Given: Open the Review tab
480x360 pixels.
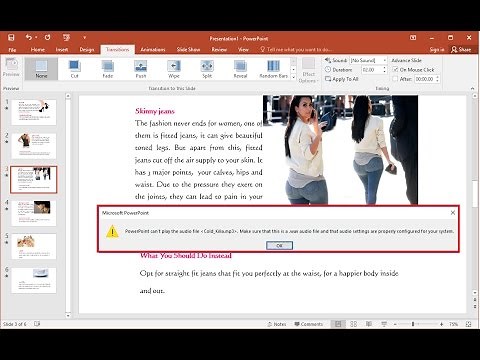Looking at the screenshot, I should (219, 50).
